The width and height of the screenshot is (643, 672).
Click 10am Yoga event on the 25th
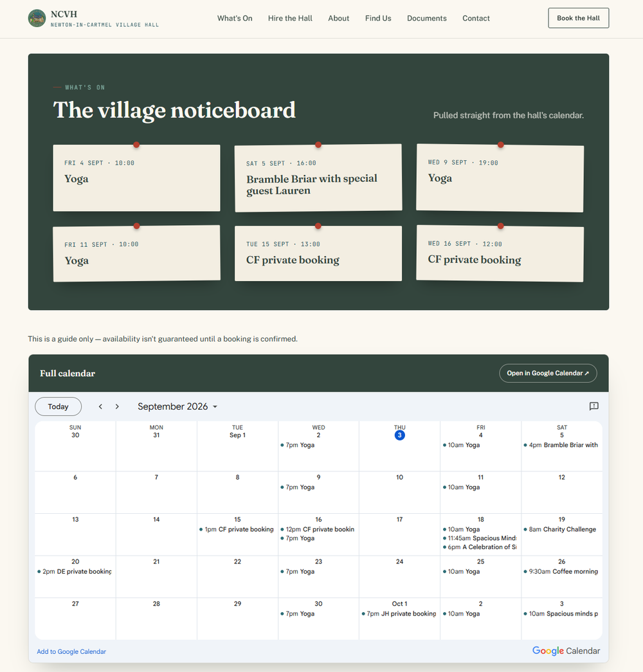point(480,571)
